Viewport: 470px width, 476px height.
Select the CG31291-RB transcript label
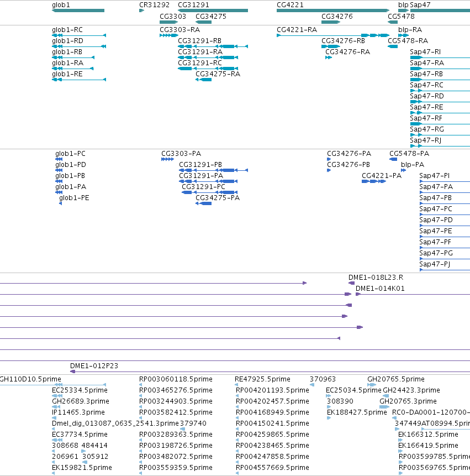(x=199, y=41)
